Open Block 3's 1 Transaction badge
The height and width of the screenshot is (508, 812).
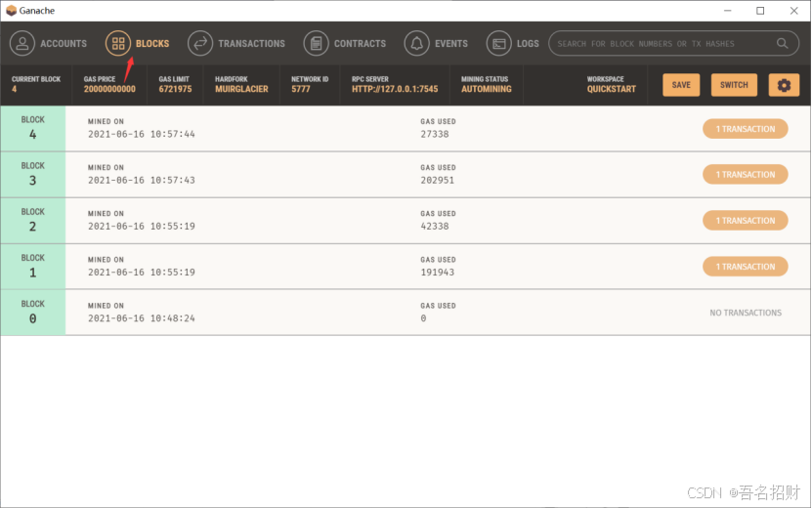click(745, 175)
